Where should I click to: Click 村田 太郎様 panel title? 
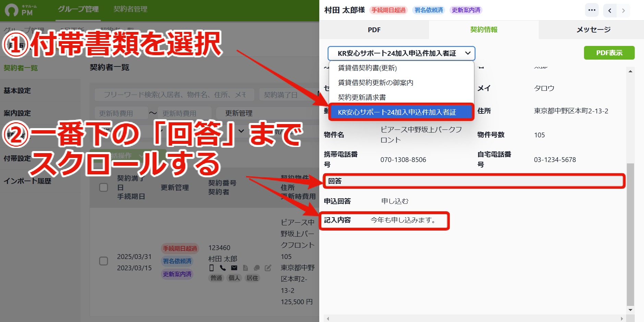point(345,10)
